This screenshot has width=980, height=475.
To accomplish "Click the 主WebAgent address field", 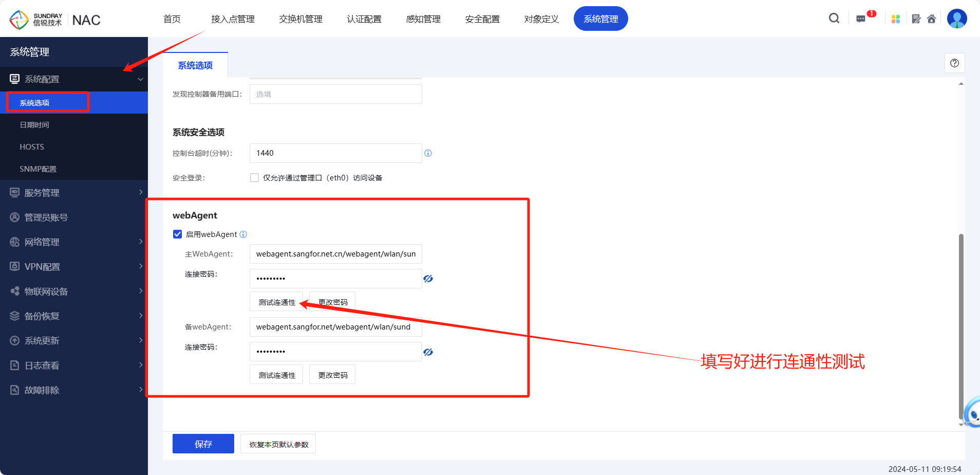I will [x=336, y=254].
